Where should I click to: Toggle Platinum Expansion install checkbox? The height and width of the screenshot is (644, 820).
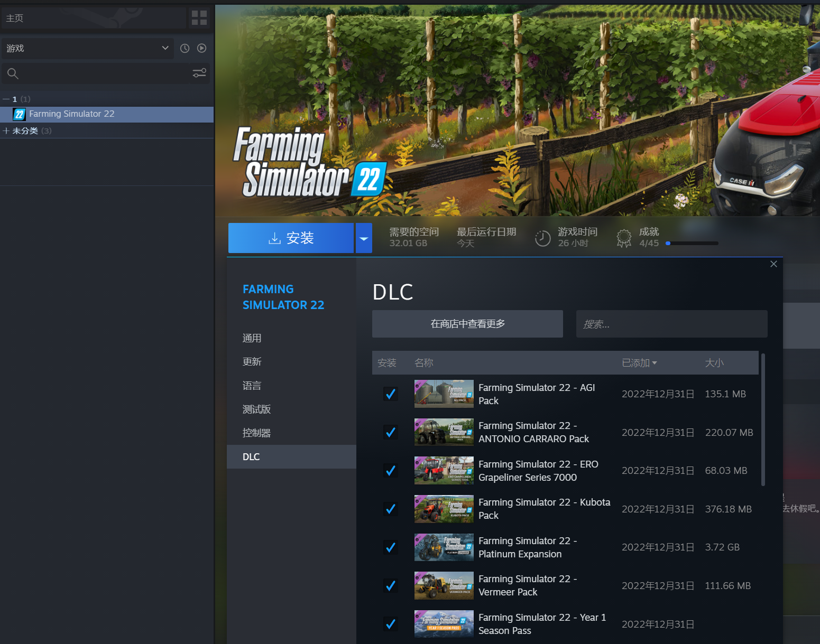(391, 547)
